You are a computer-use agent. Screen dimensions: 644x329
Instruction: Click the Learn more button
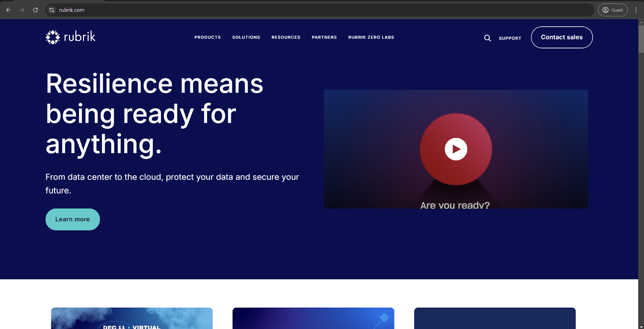(x=72, y=219)
